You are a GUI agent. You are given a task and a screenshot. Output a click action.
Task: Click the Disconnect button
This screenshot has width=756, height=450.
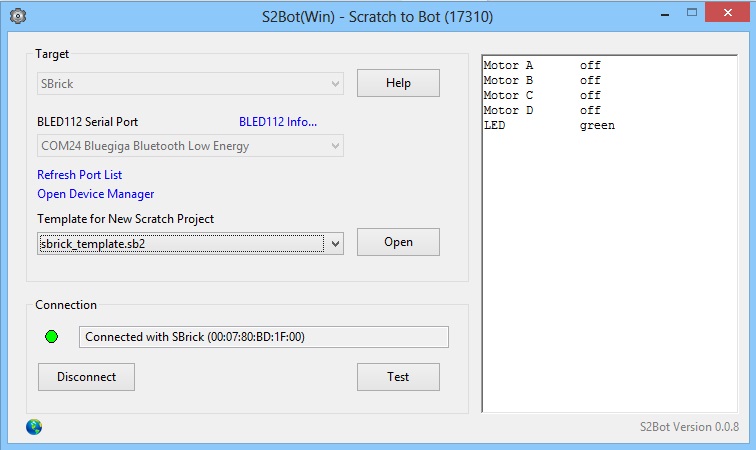86,377
